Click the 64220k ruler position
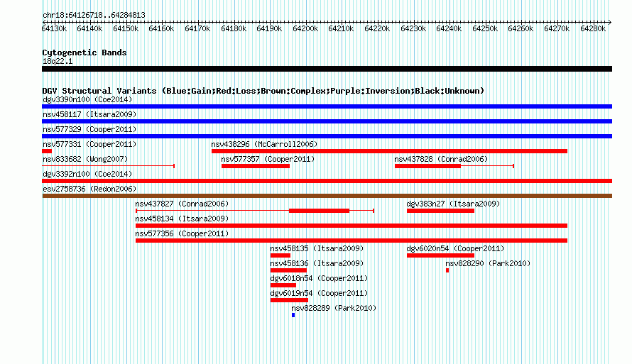632x364 pixels. (377, 28)
